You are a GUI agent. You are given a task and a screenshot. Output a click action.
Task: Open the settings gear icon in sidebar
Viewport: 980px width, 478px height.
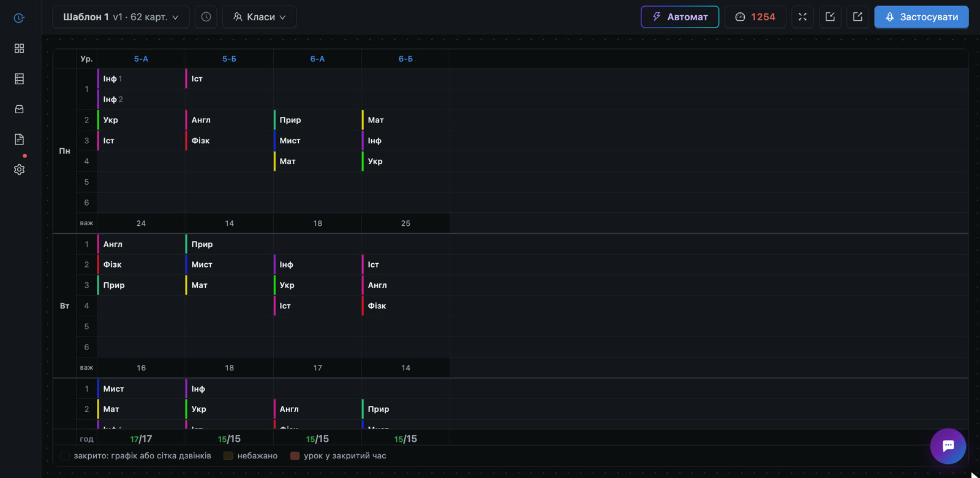point(19,170)
